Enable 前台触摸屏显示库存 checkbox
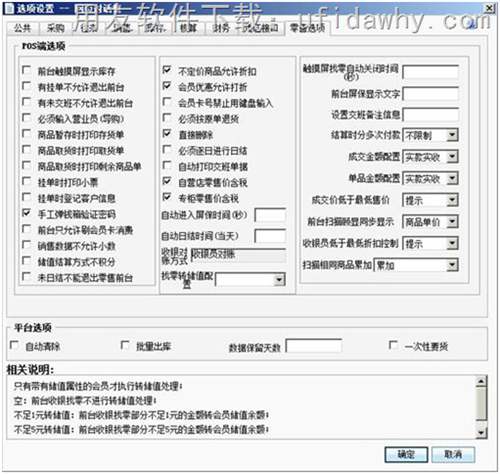Viewport: 500px width, 474px height. point(26,70)
